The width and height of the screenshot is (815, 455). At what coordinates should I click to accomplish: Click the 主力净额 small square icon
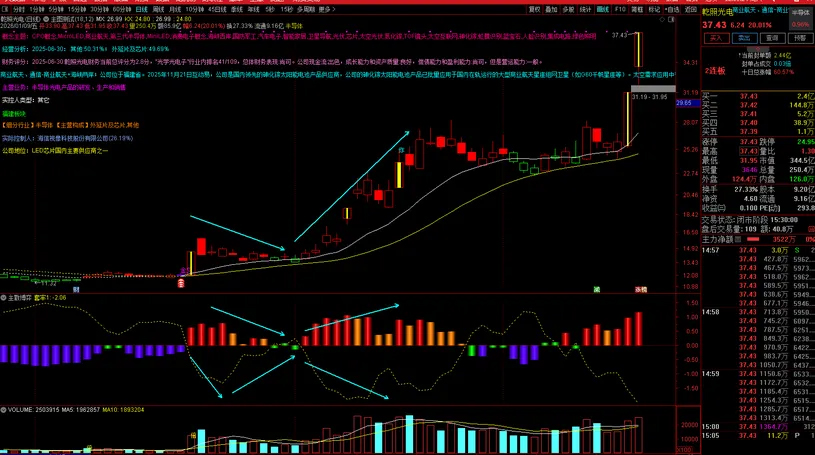point(737,239)
